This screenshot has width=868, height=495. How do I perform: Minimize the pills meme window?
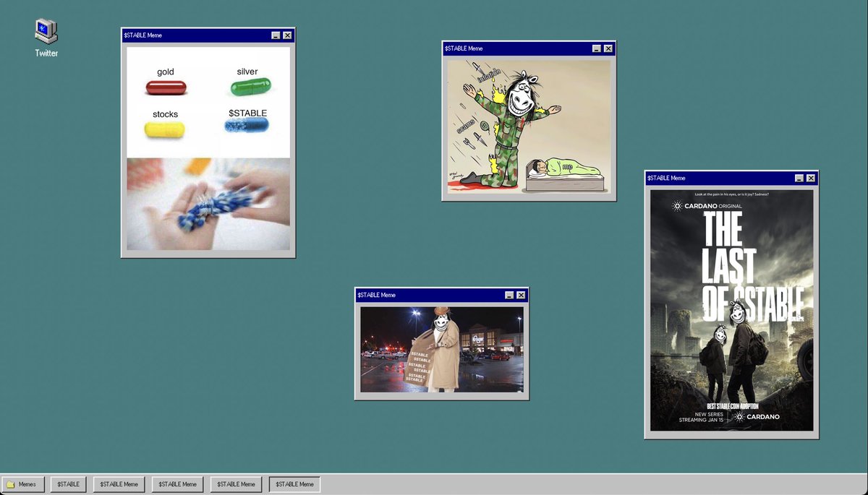(276, 35)
